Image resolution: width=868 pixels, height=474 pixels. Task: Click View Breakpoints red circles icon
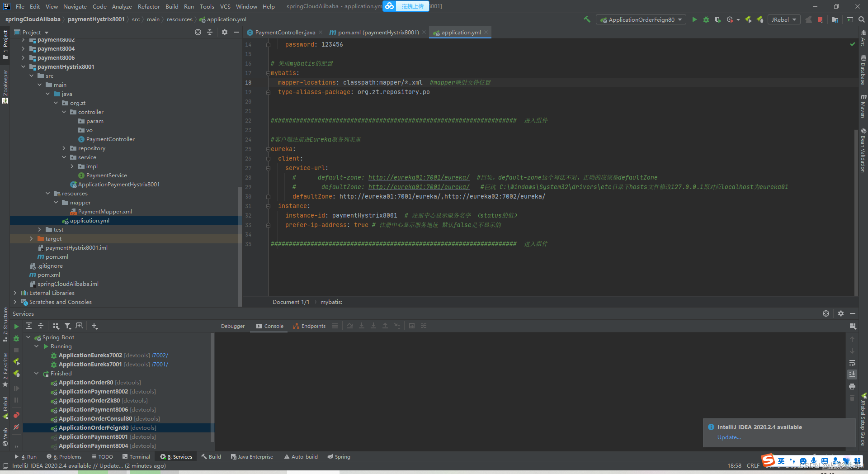coord(16,415)
